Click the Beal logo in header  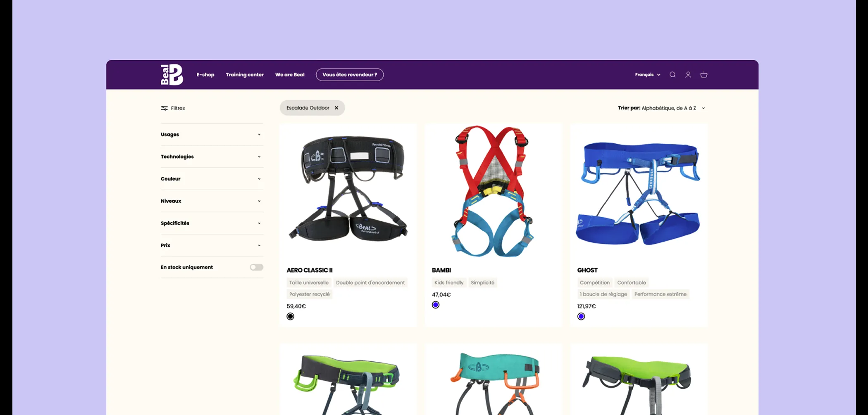tap(172, 75)
